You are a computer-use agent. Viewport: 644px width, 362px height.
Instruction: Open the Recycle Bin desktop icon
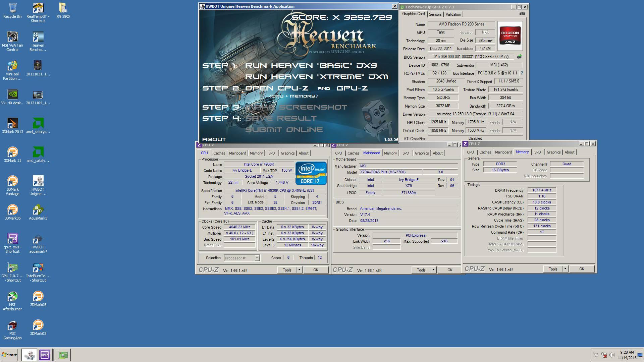tap(12, 11)
